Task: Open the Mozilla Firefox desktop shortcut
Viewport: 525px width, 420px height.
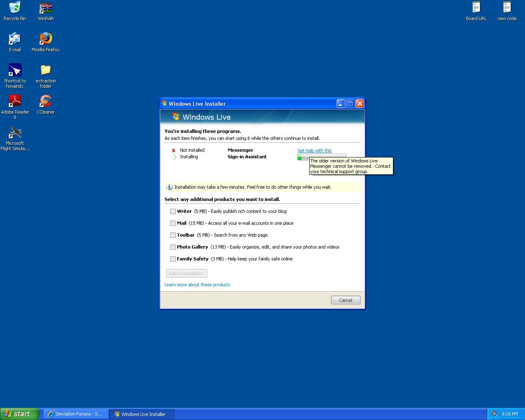Action: [46, 39]
